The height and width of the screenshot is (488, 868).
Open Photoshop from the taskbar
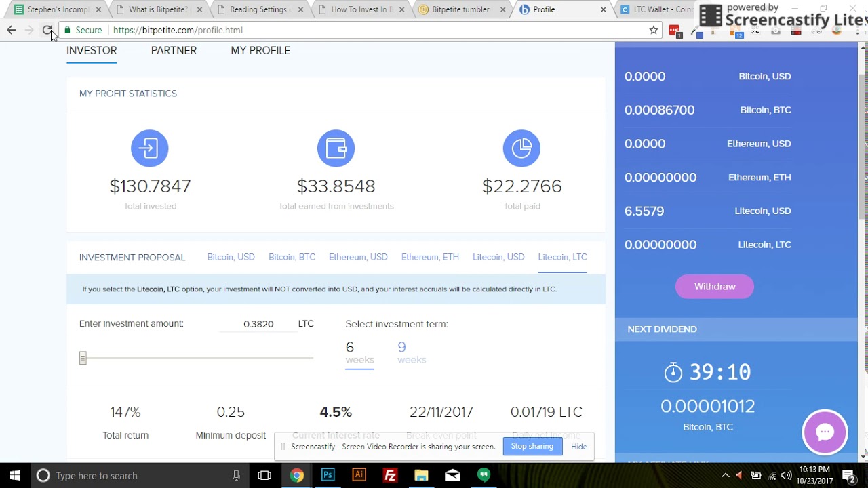328,476
